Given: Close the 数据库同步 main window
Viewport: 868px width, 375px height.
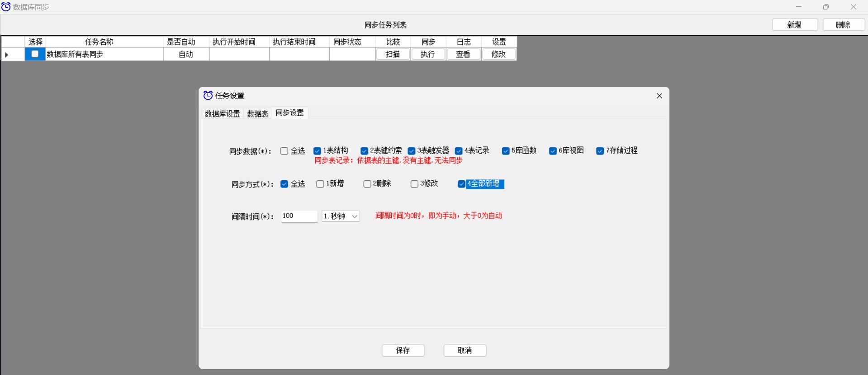Looking at the screenshot, I should (854, 7).
